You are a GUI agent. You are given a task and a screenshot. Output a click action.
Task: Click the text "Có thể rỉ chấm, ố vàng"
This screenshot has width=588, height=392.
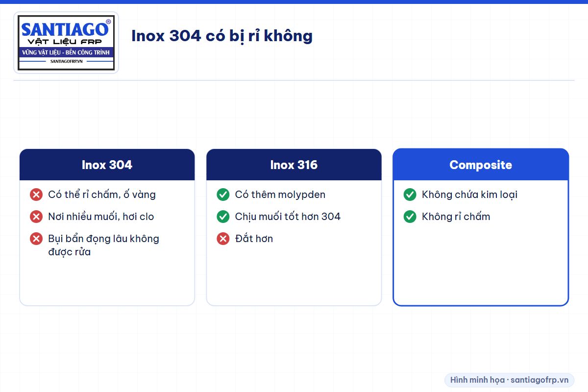[102, 195]
